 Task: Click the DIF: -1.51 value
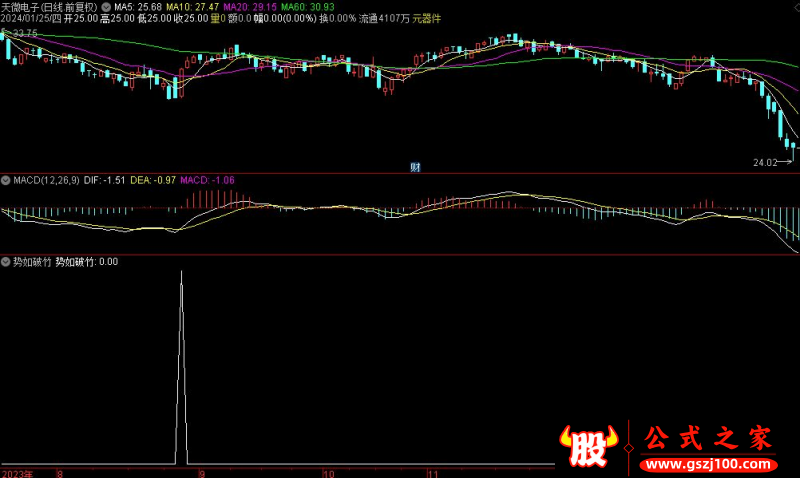coord(105,180)
